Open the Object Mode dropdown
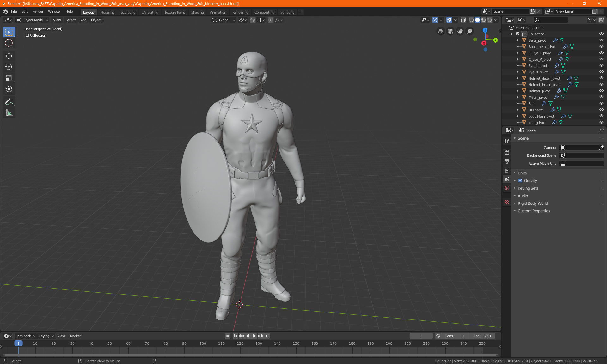 point(32,20)
